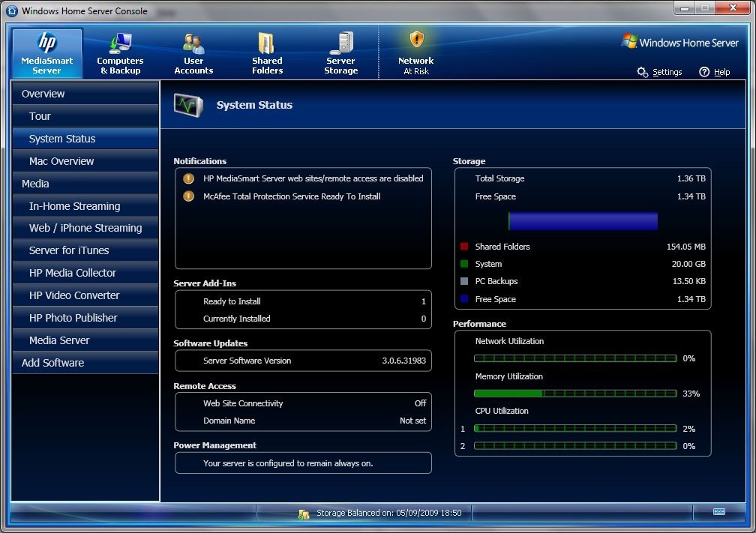Click the System Status monitor icon
Screen dimensions: 756x533
(x=188, y=105)
